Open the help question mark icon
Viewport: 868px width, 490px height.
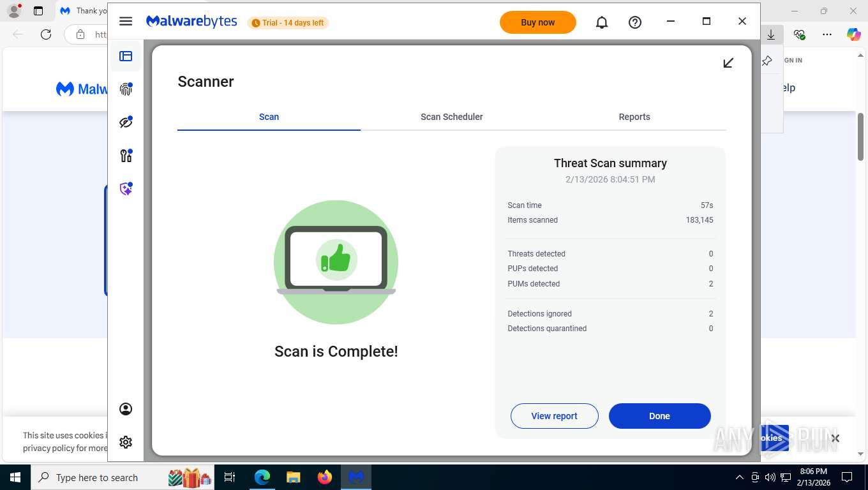point(635,22)
